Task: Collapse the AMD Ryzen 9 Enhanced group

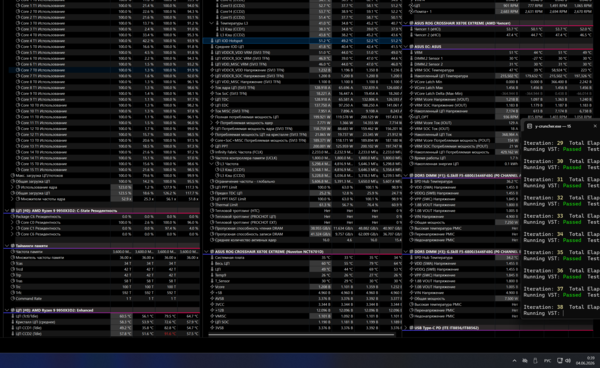Action: pos(7,310)
